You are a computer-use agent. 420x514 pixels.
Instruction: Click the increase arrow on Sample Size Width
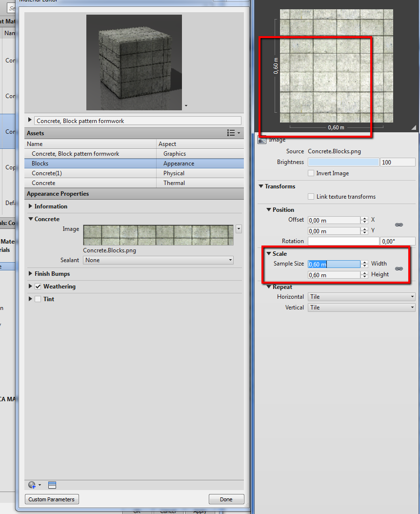pos(364,262)
